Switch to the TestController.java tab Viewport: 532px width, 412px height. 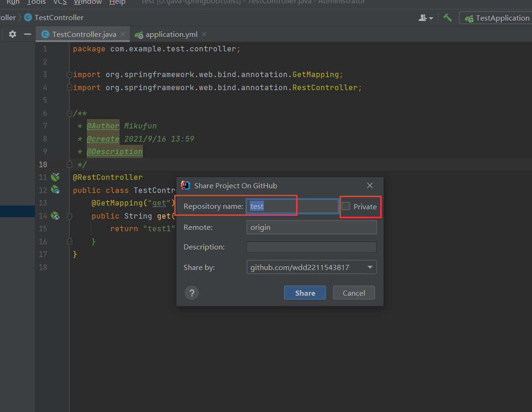(x=83, y=34)
